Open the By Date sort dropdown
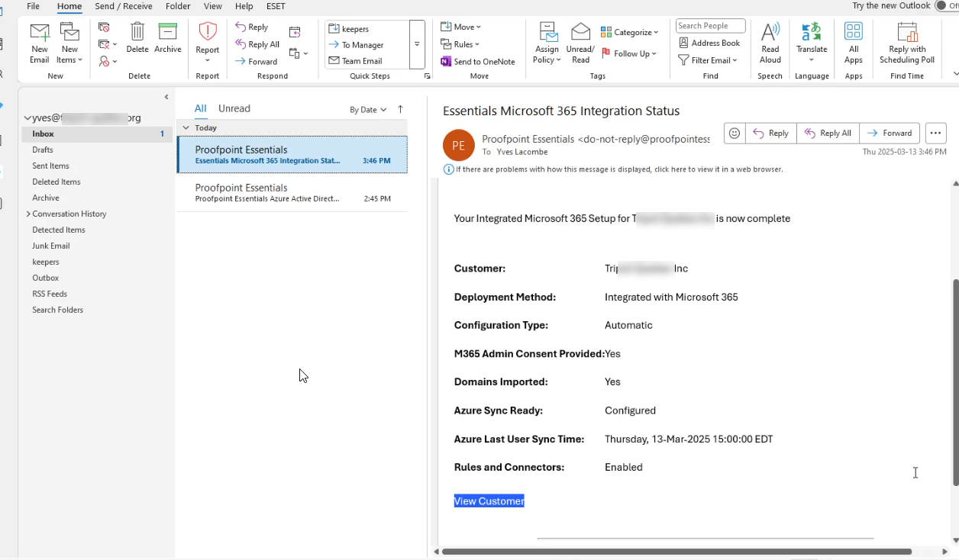Image resolution: width=959 pixels, height=560 pixels. coord(368,110)
